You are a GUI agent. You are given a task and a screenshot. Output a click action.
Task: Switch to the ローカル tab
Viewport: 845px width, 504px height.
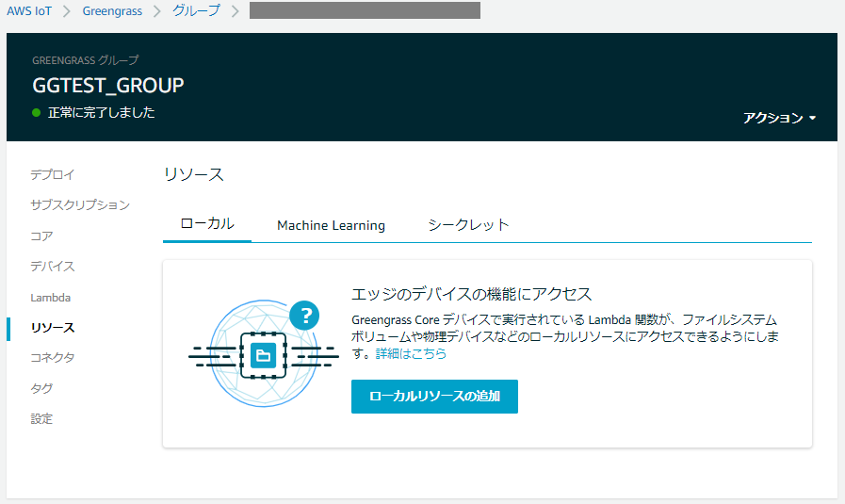207,223
